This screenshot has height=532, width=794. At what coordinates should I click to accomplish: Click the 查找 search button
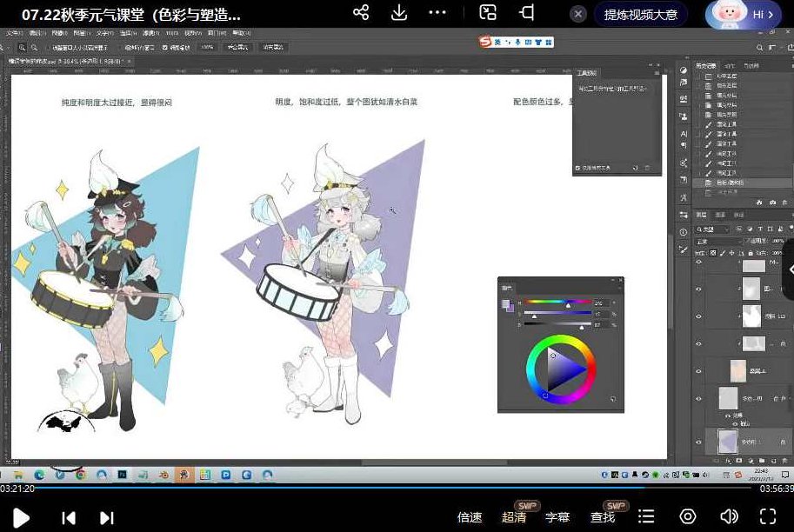(603, 517)
